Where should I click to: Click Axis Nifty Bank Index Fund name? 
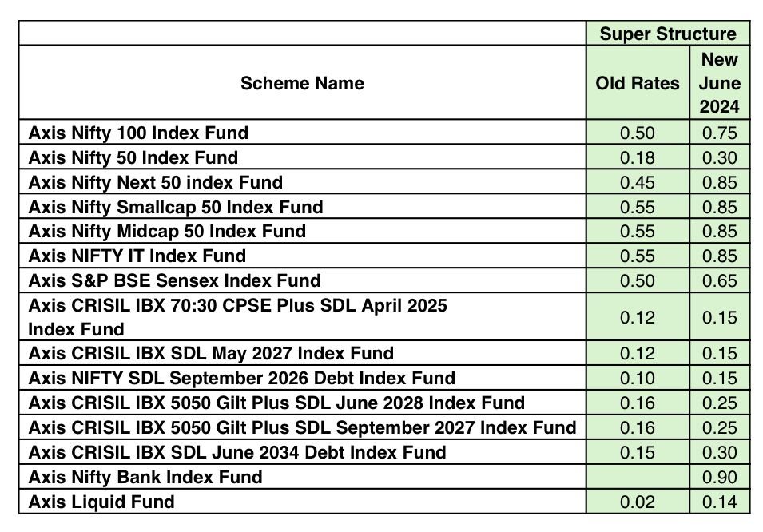click(x=145, y=478)
